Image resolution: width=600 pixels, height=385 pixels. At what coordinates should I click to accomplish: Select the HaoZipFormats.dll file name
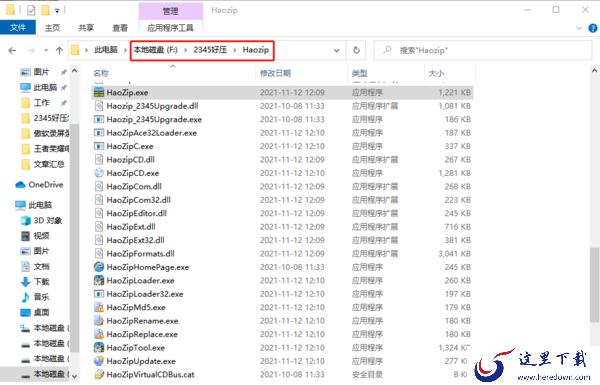point(140,253)
